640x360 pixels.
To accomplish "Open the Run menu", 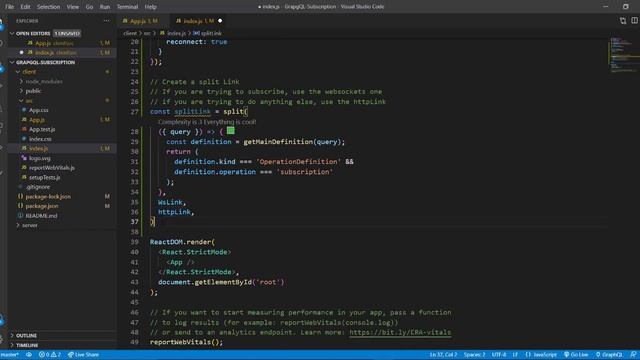I will click(105, 7).
